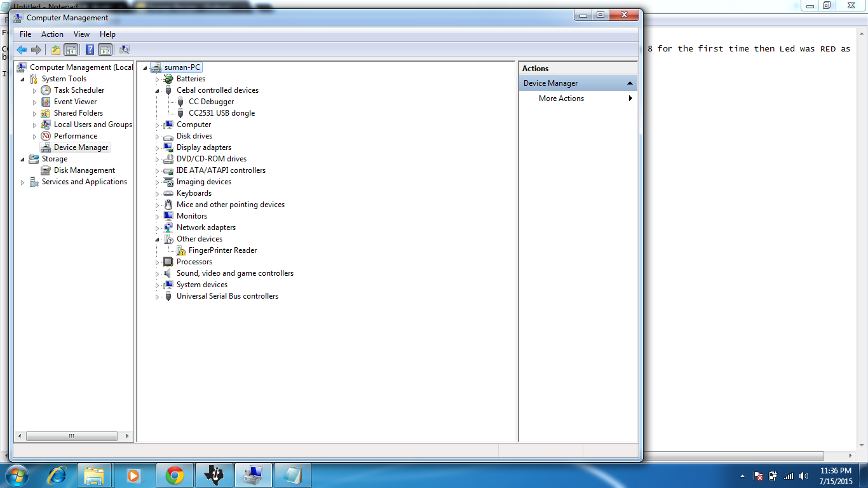Click the Scan for hardware changes icon

click(x=125, y=50)
